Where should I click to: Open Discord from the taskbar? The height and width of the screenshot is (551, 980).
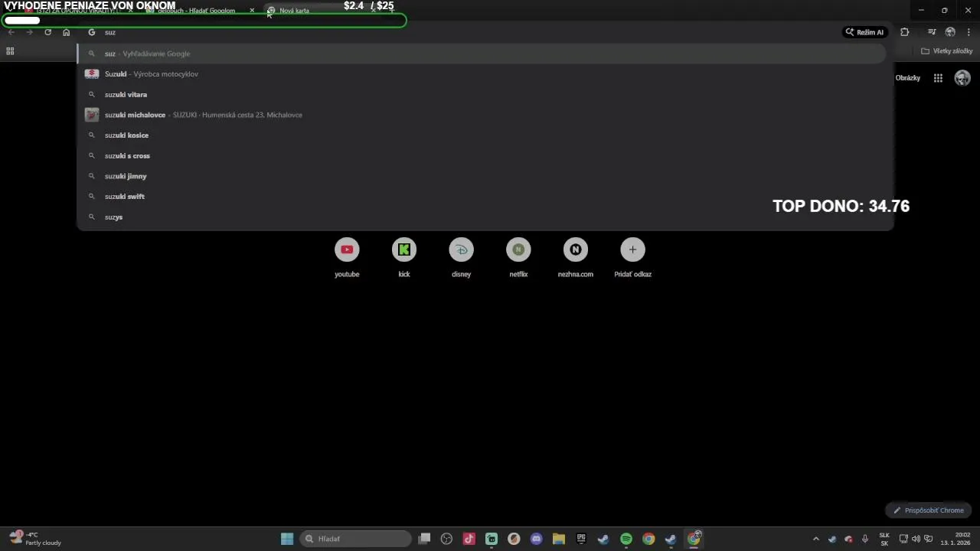537,539
